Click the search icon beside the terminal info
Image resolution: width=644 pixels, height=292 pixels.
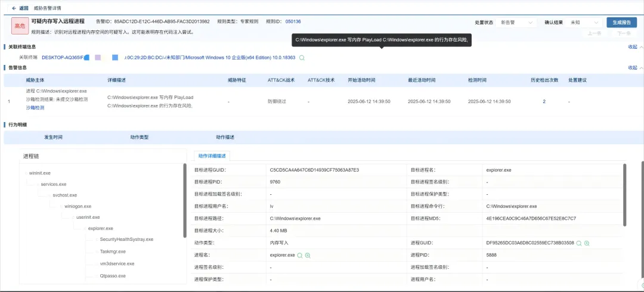(302, 58)
